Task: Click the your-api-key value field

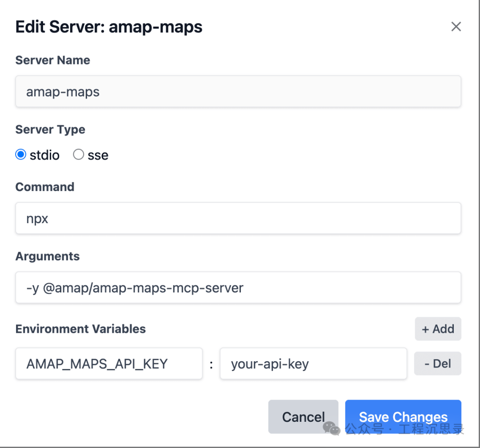Action: [x=313, y=364]
